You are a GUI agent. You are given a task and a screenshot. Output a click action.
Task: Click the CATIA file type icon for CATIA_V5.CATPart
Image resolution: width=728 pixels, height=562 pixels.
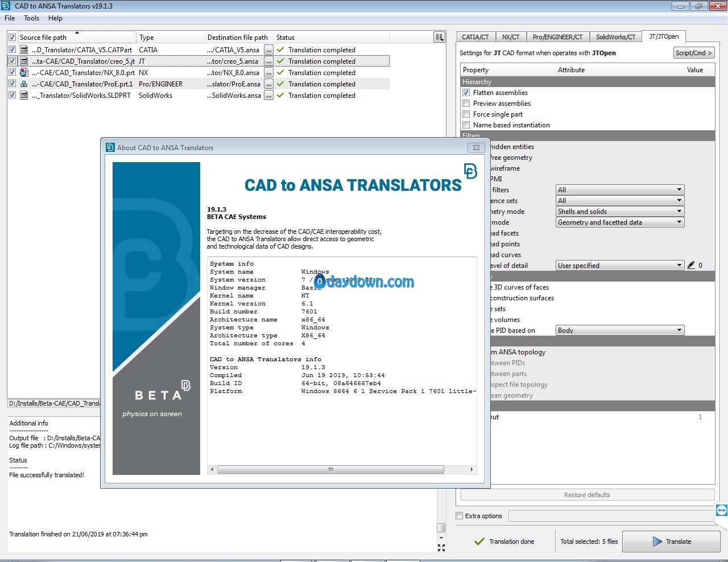24,49
